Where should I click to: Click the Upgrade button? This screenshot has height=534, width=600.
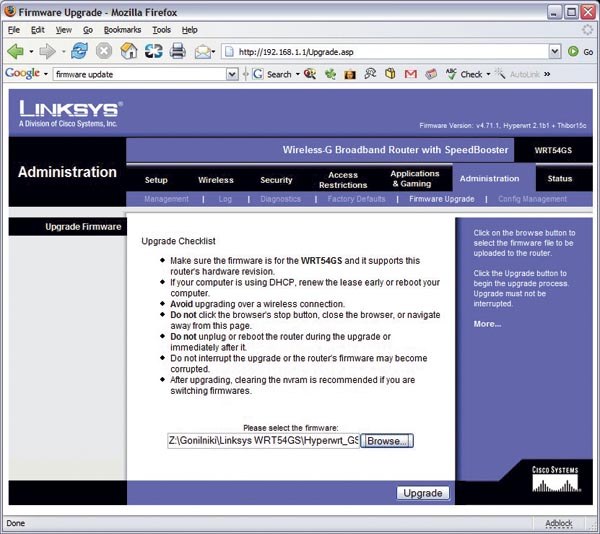423,493
